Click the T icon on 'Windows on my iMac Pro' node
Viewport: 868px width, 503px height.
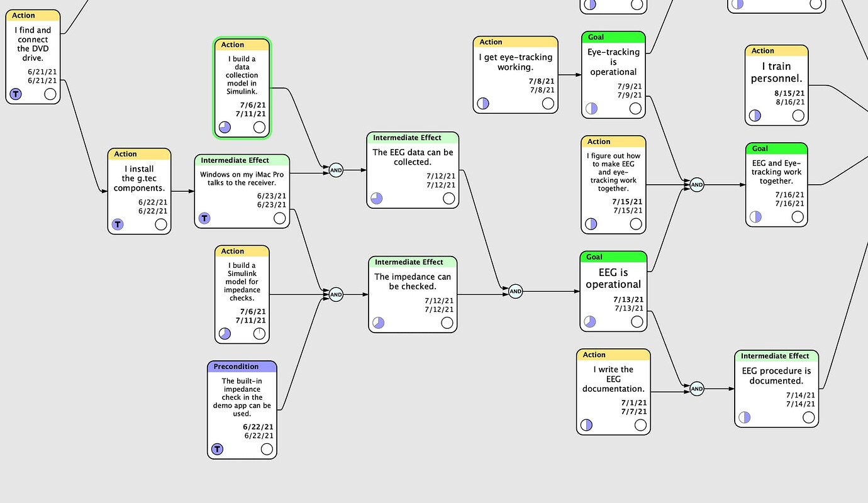click(204, 218)
